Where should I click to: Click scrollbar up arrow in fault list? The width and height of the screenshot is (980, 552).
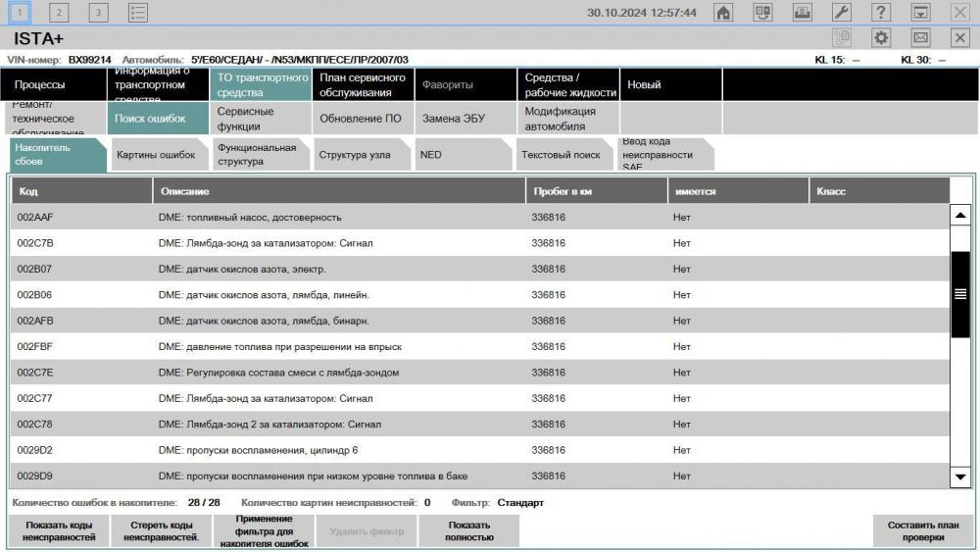coord(960,215)
